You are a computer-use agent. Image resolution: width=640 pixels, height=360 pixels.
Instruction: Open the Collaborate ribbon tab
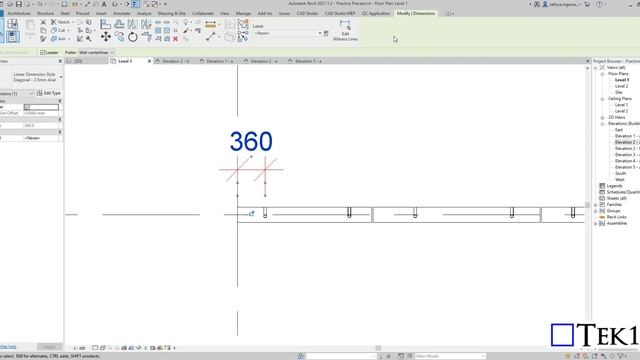pyautogui.click(x=202, y=13)
